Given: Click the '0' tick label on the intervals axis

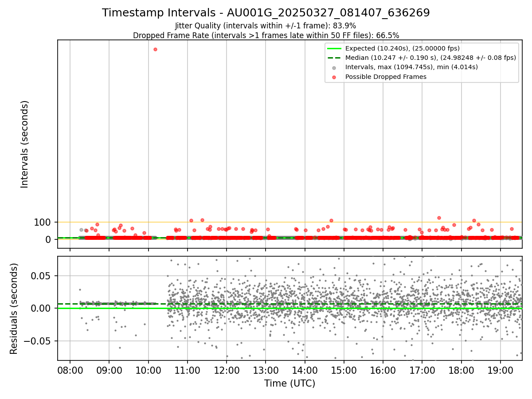Looking at the screenshot, I should (x=48, y=239).
